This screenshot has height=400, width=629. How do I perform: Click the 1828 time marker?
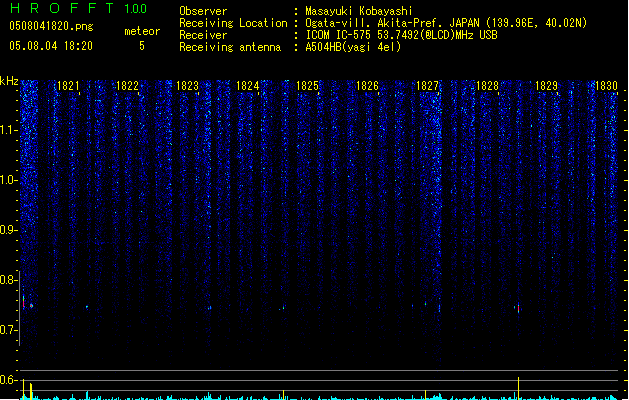point(487,86)
